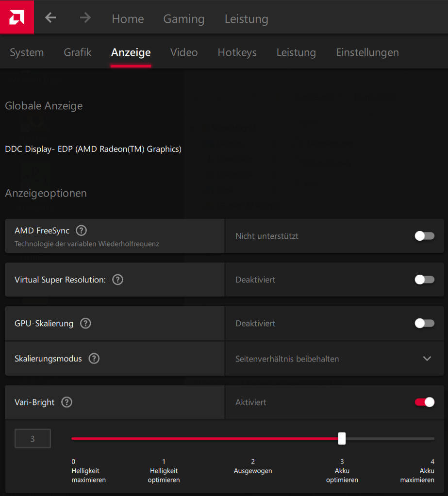Click the Vari-Bright level value box

tap(33, 439)
